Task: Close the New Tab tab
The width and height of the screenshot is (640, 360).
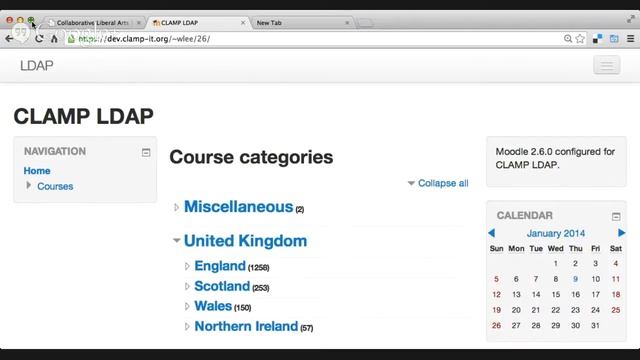Action: (x=347, y=23)
